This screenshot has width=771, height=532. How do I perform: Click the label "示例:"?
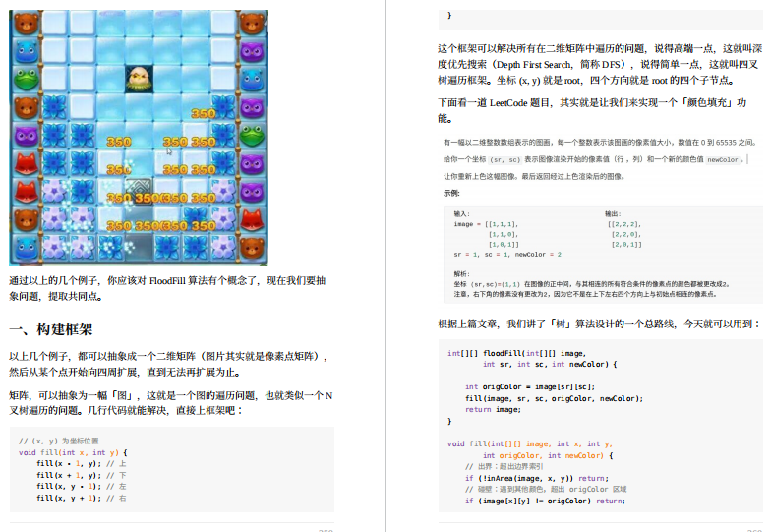[451, 193]
